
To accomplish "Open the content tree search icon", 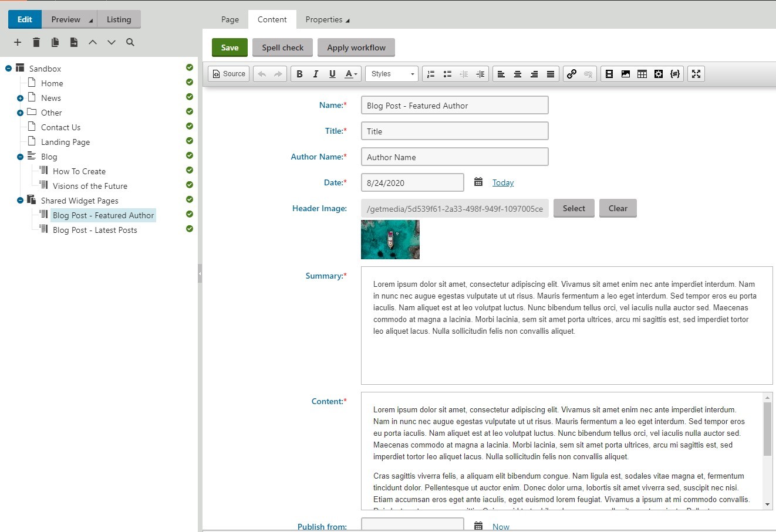I will [130, 42].
